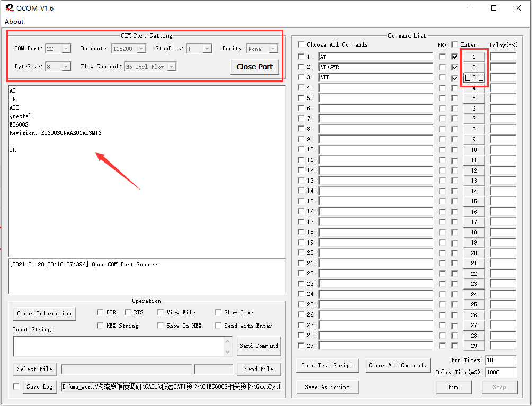
Task: Click the Clear Information button
Action: (44, 313)
